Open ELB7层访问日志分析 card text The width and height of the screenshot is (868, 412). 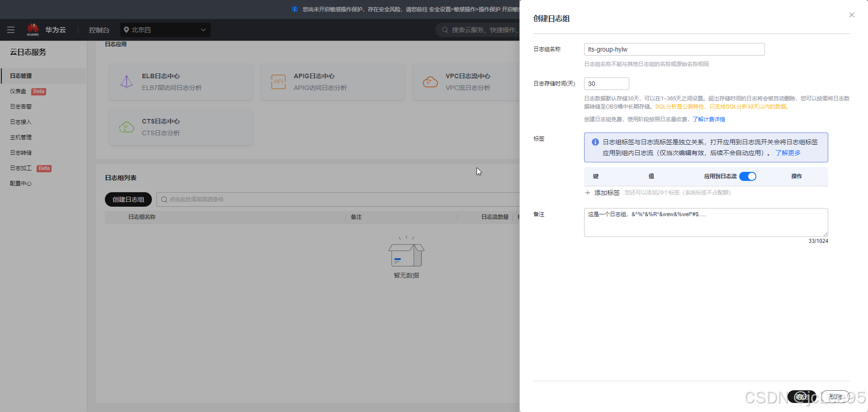point(172,88)
